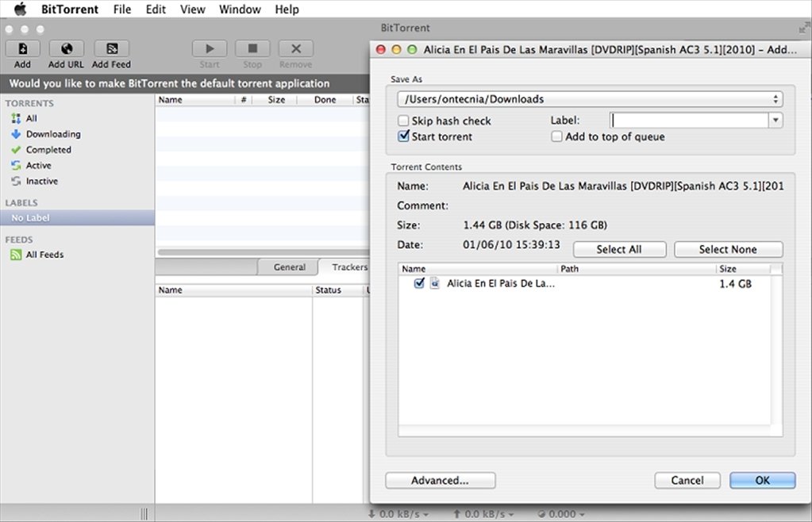Click the "1.44 GB (Disk Space: 116 GB)" value
The width and height of the screenshot is (812, 522).
[535, 225]
